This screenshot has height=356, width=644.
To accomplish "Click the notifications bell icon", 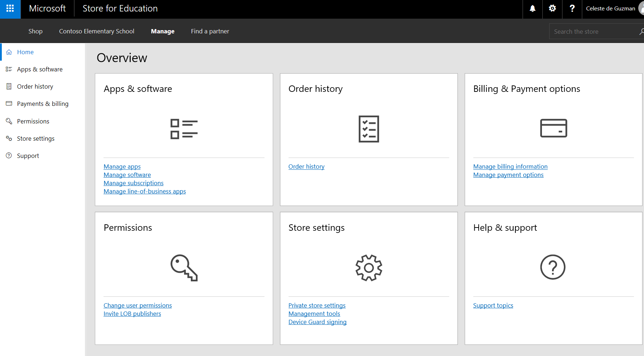I will coord(532,9).
